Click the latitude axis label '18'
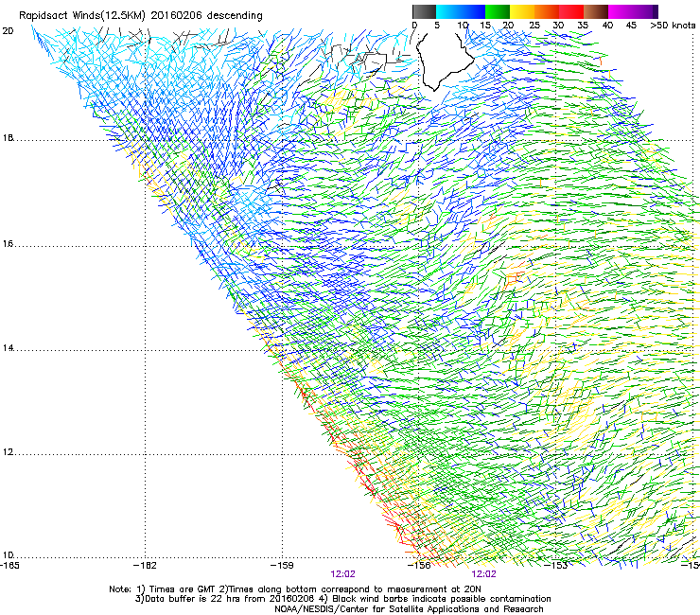700x615 pixels. (x=8, y=138)
